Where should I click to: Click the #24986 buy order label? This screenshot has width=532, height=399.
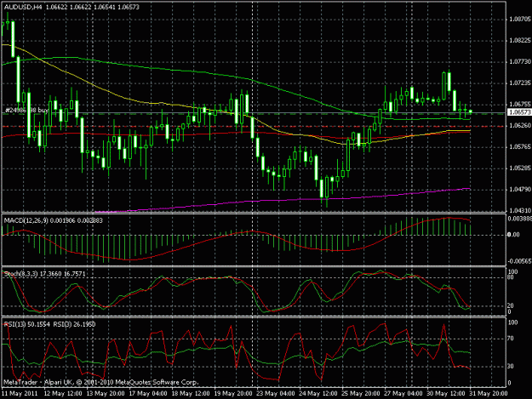(x=26, y=111)
